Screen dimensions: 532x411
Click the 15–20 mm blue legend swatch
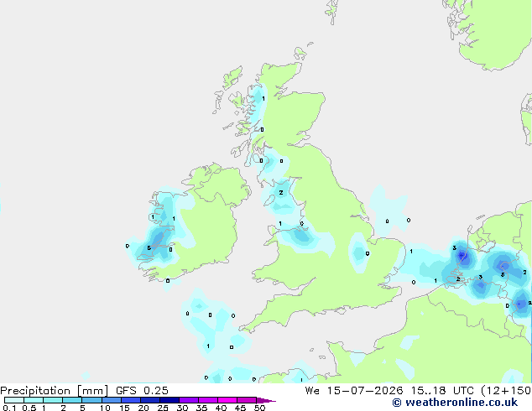(x=131, y=400)
